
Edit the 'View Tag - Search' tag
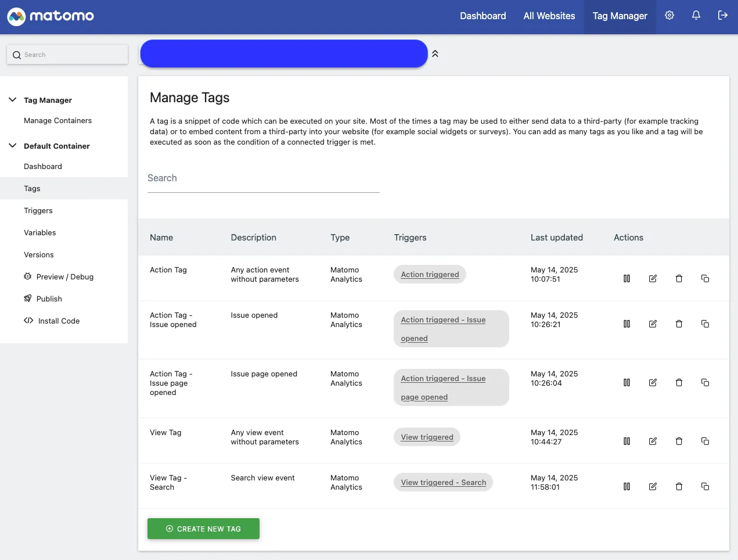(653, 487)
